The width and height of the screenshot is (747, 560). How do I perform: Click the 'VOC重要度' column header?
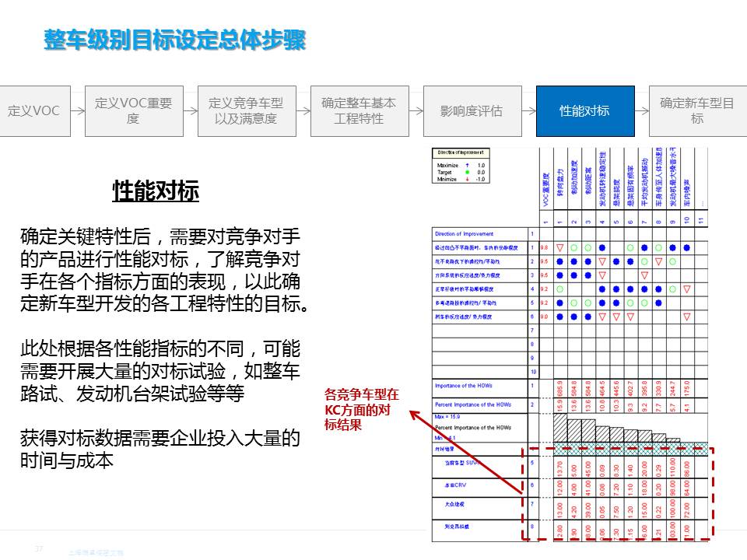pos(546,189)
